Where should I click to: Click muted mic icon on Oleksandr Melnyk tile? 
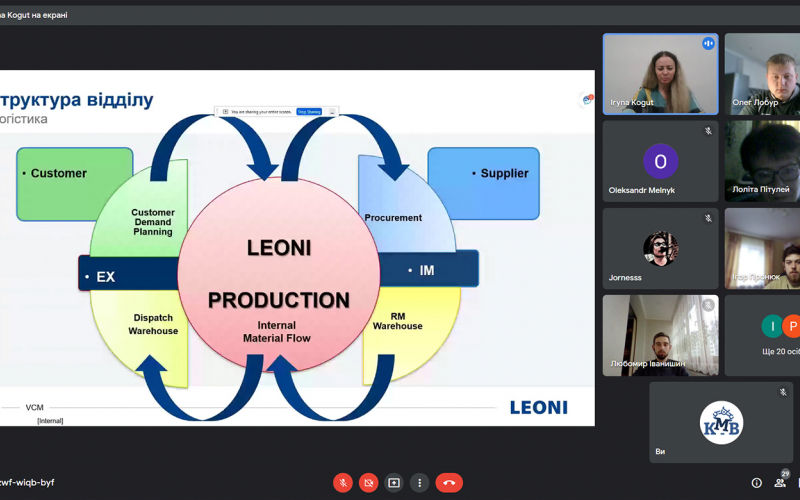tap(708, 131)
